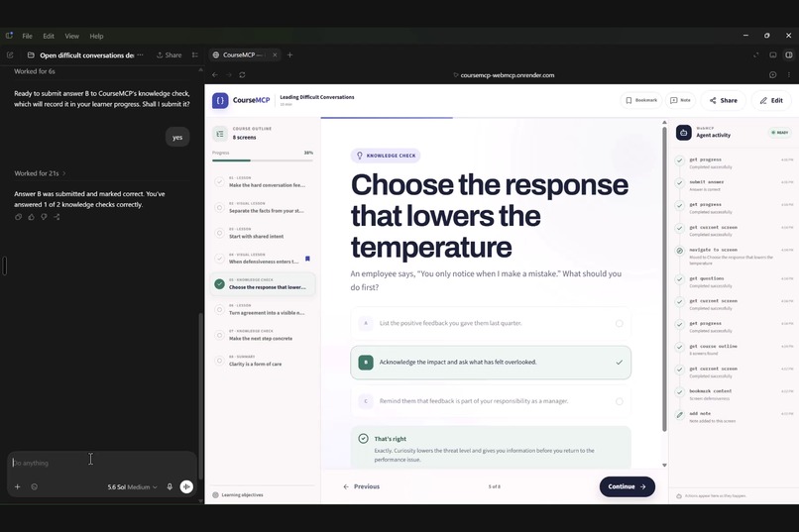
Task: Open lesson 06 'Turn agreement into a visible n...'
Action: pos(264,309)
